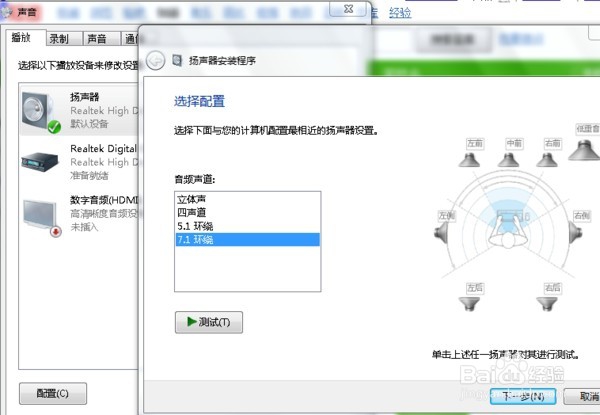Switch to the 播放 tab

pos(25,37)
